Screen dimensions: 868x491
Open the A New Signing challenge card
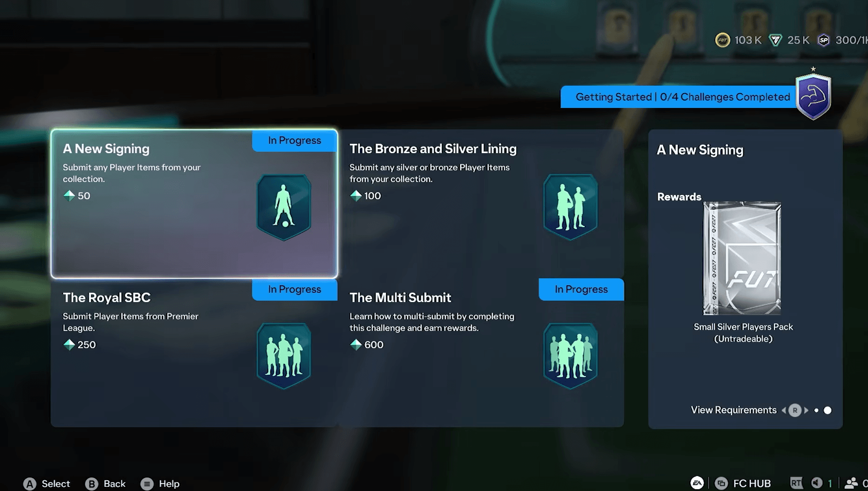click(194, 204)
